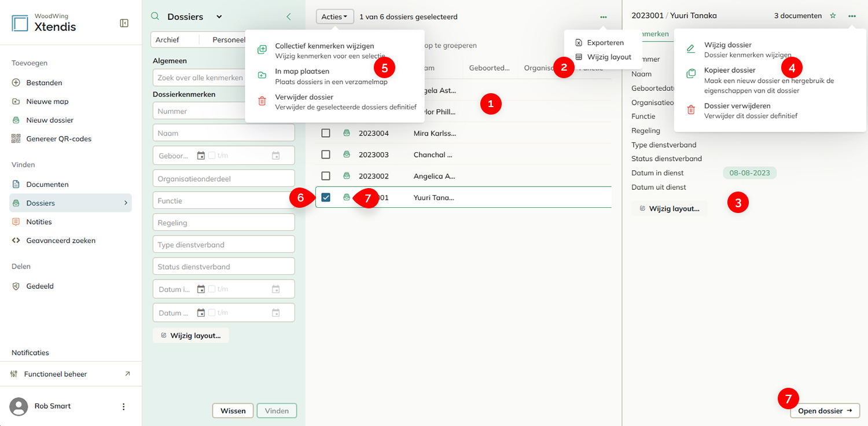The height and width of the screenshot is (426, 868).
Task: Choose In map plaatsen menu entry
Action: (x=334, y=76)
